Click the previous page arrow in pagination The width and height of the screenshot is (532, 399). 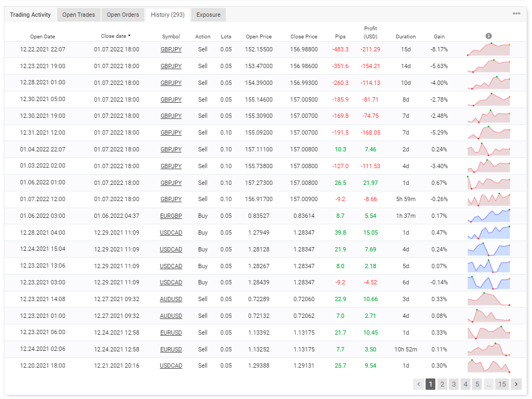click(x=419, y=384)
